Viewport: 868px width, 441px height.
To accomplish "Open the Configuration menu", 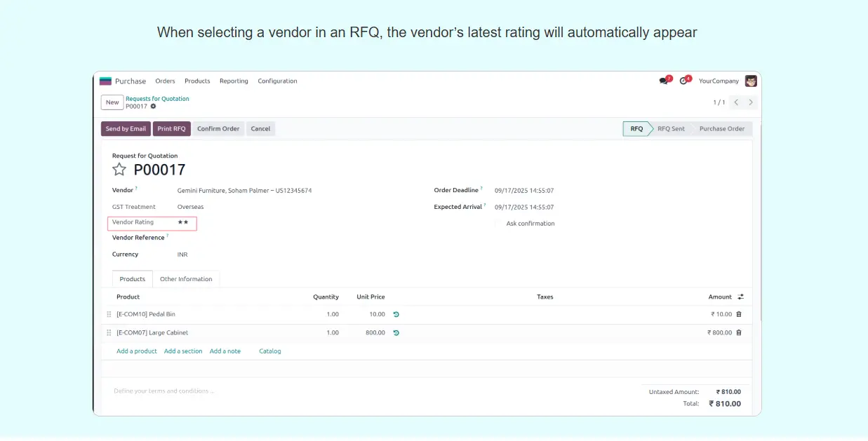I will (277, 81).
